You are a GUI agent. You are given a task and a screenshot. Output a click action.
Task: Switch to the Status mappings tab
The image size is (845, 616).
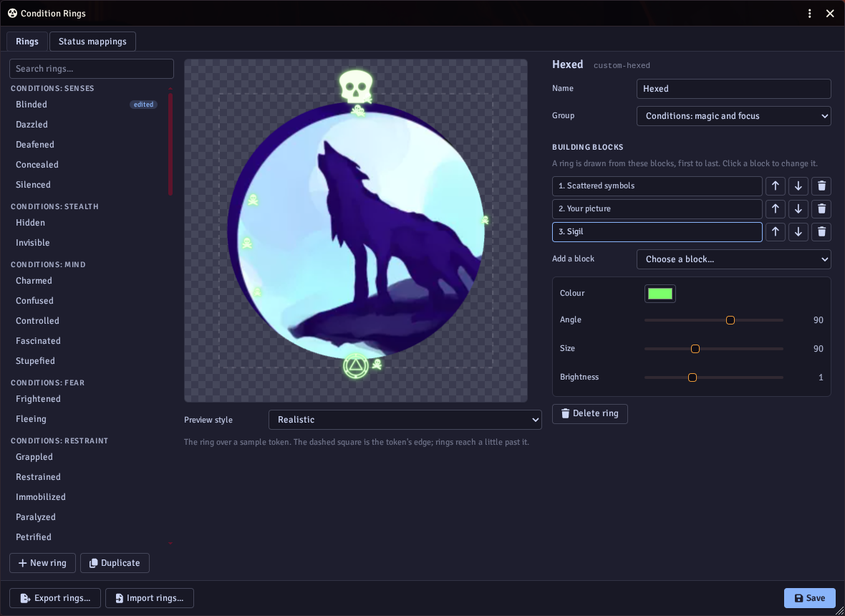click(x=92, y=42)
